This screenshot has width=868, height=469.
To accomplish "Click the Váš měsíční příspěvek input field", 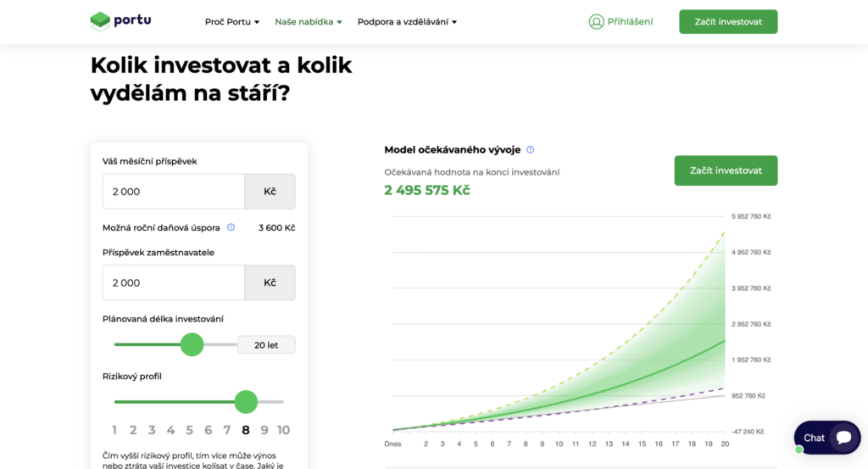I will click(x=174, y=192).
